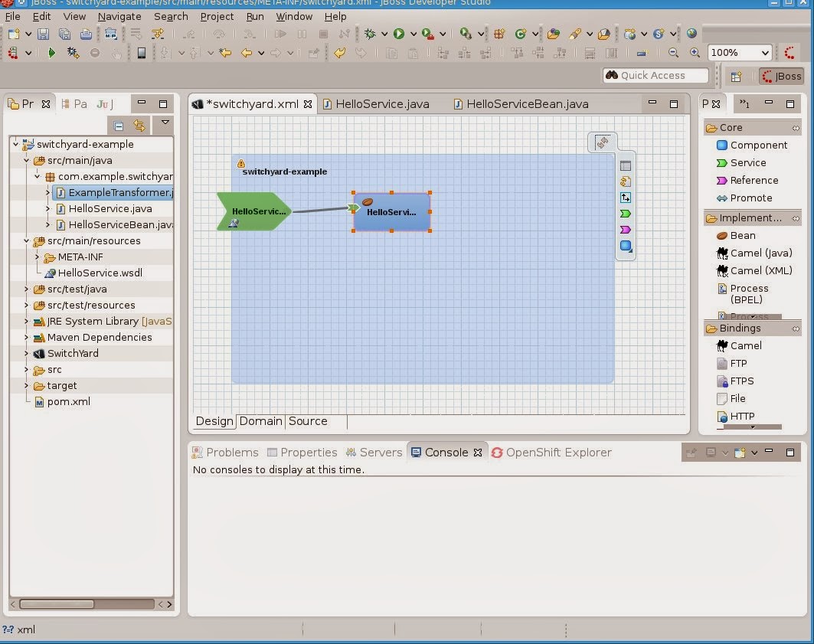814x644 pixels.
Task: Open the Debug configurations dropdown arrow
Action: [384, 34]
